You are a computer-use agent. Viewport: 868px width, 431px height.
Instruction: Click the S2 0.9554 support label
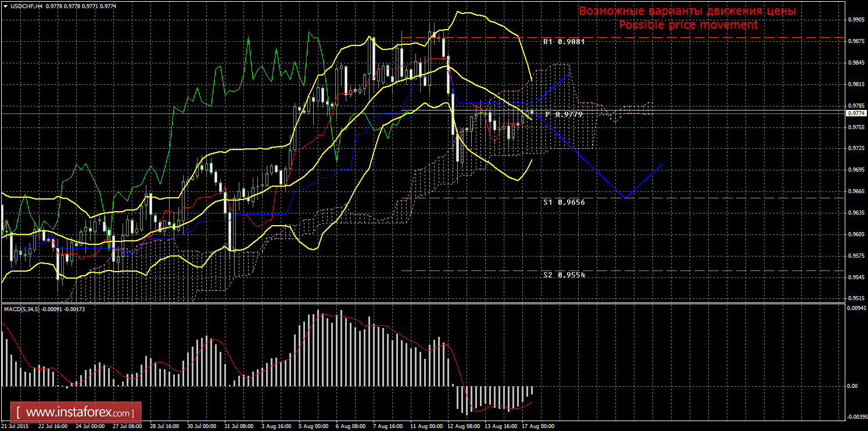(564, 275)
